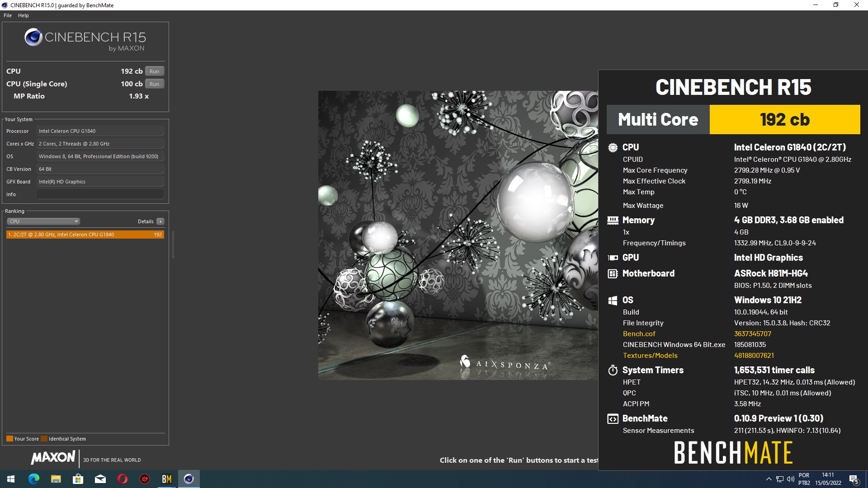868x488 pixels.
Task: Click the 48188007621 hash value
Action: 754,356
